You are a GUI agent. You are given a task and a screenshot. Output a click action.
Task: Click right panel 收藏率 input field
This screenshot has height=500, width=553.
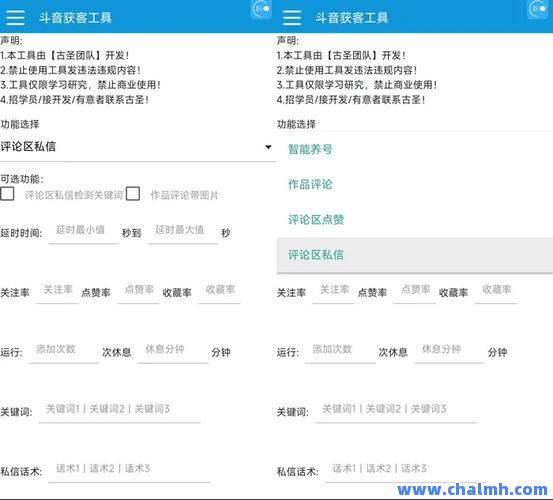tap(496, 291)
